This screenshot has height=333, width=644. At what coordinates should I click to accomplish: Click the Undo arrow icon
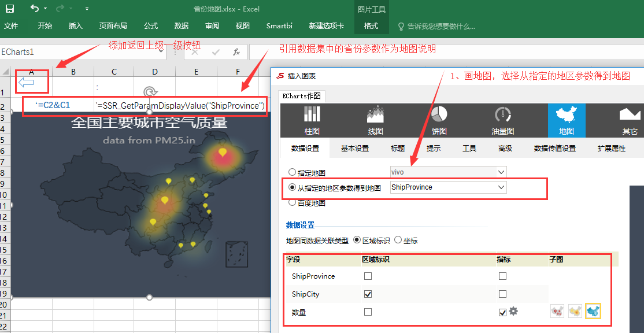click(x=35, y=8)
